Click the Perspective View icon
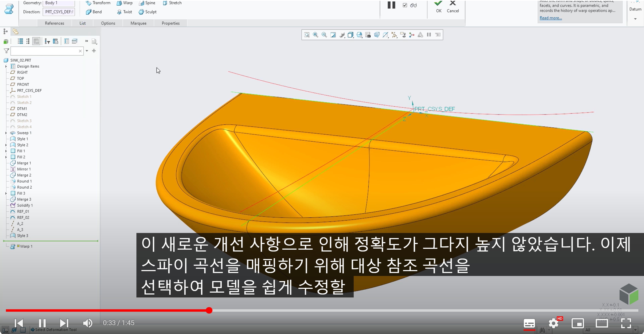This screenshot has width=644, height=334. pos(377,35)
